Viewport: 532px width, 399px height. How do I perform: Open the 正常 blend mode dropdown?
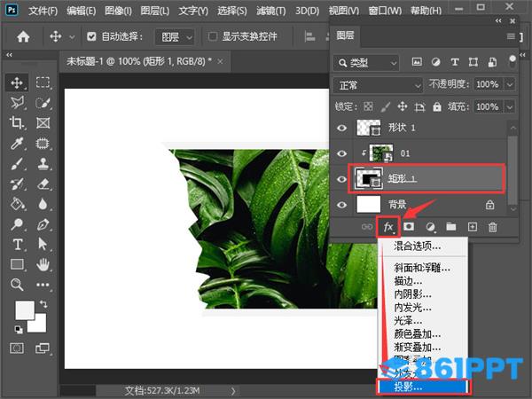(378, 85)
